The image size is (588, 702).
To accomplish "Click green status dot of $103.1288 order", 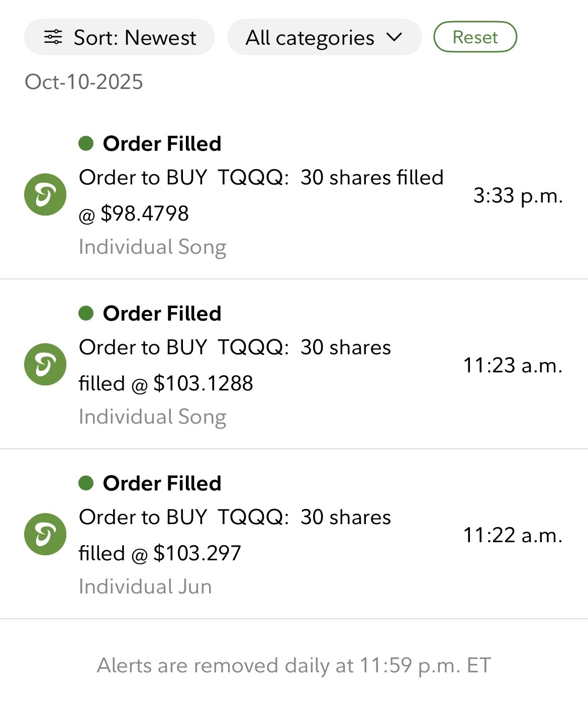I will coord(86,314).
